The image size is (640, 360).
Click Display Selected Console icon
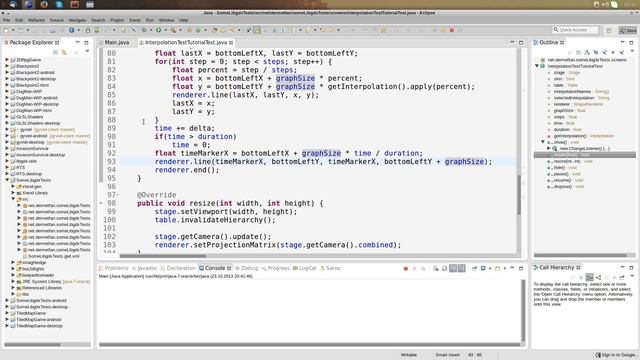(483, 268)
